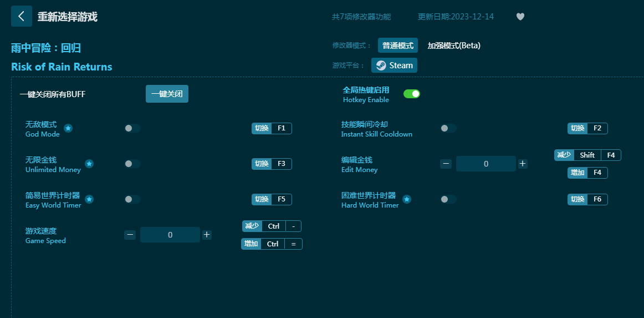Viewport: 644px width, 318px height.
Task: Enable the God Mode toggle
Action: pos(132,128)
